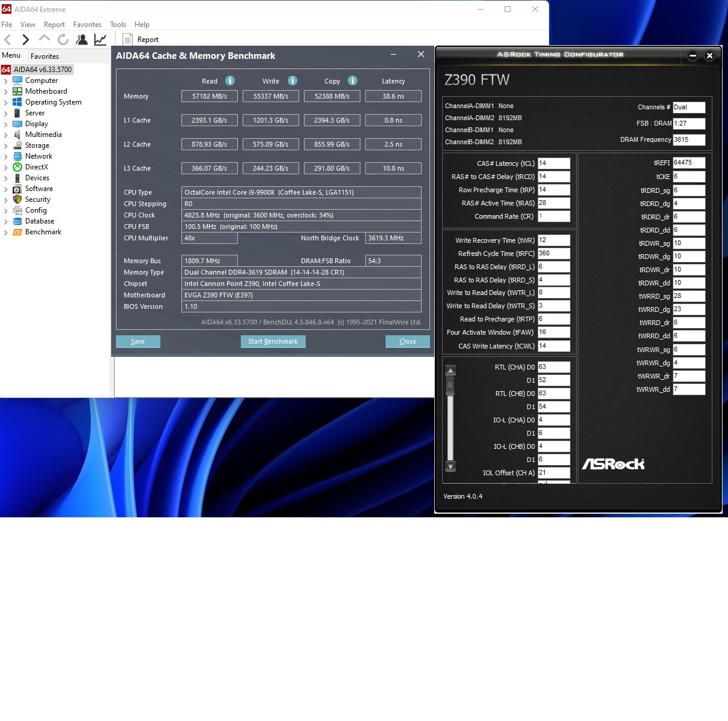Viewport: 728px width, 721px height.
Task: Select the Server tree icon
Action: [17, 113]
